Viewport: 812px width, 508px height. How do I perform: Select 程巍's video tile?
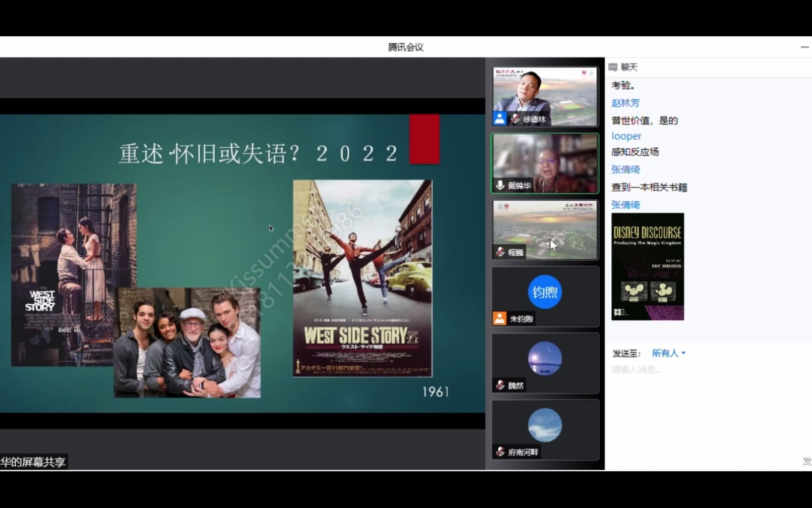click(x=545, y=230)
